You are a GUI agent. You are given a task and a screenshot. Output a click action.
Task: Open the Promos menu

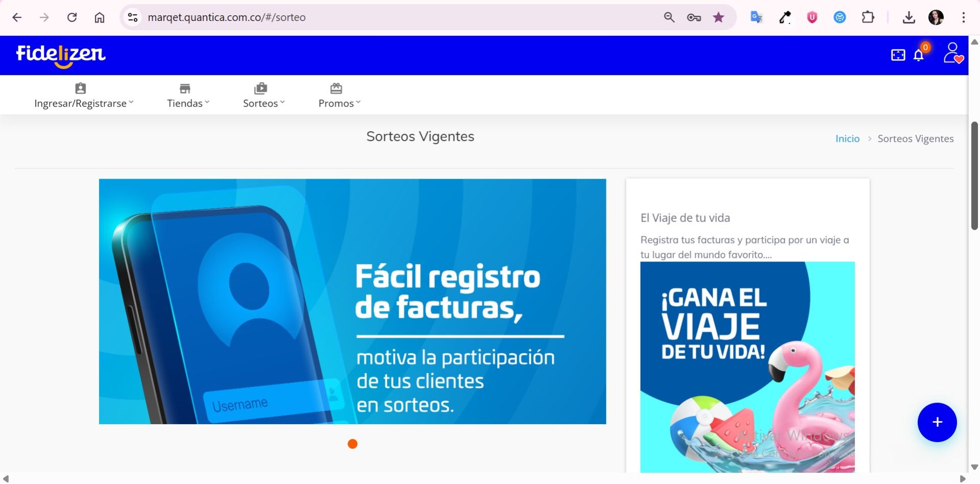339,96
